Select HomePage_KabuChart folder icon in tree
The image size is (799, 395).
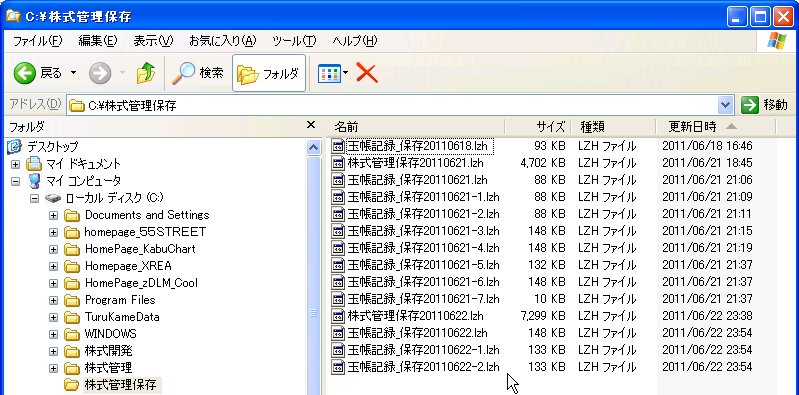coord(72,249)
